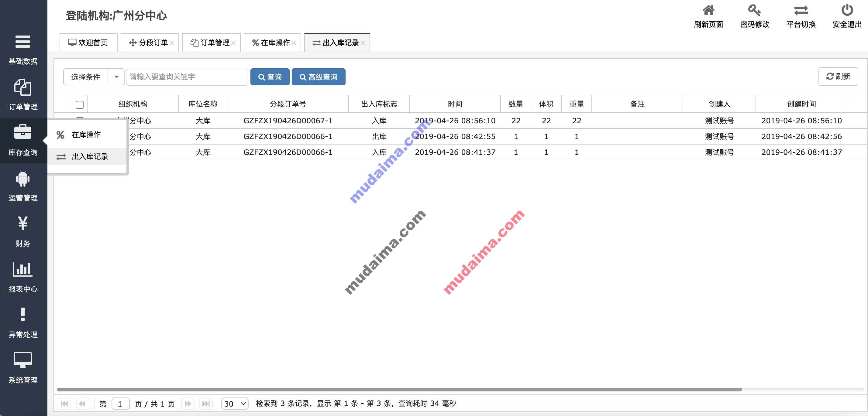Select the 出库 flag cell

click(379, 136)
